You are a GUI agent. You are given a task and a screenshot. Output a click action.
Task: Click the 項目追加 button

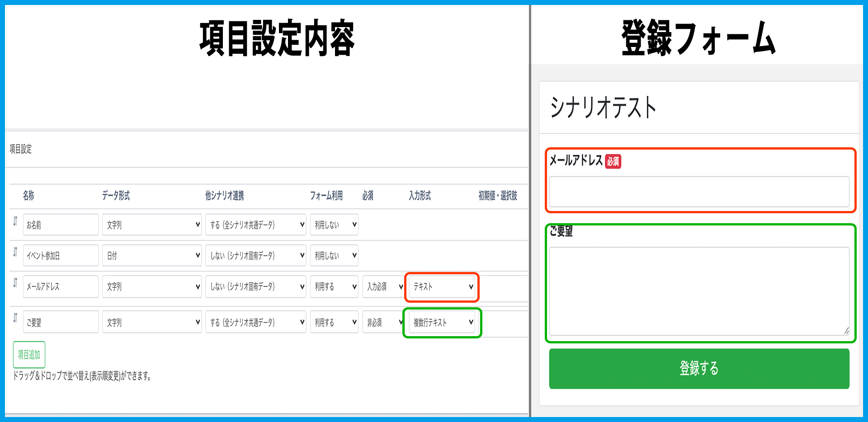[x=29, y=355]
